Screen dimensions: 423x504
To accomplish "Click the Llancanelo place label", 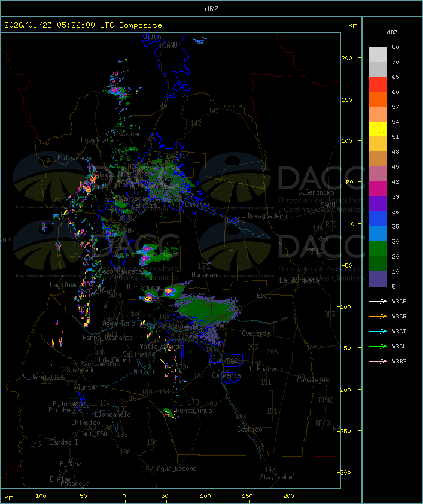I will [112, 414].
